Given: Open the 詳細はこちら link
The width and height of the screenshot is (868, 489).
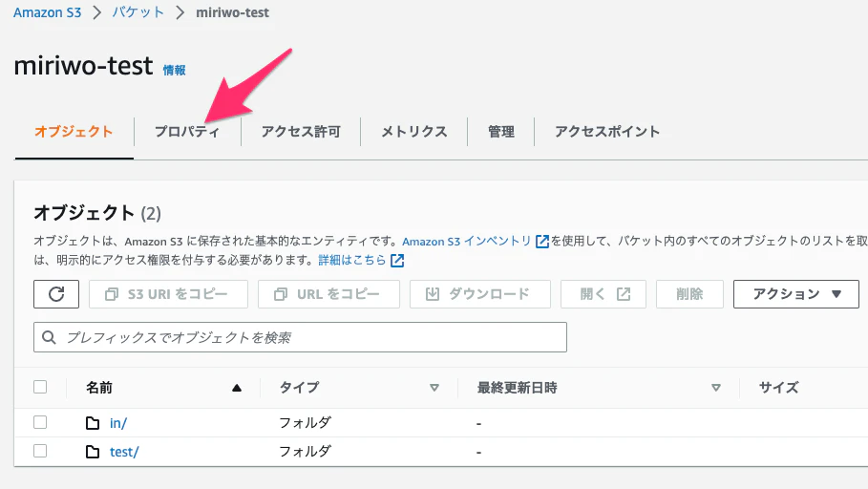Looking at the screenshot, I should coord(352,261).
